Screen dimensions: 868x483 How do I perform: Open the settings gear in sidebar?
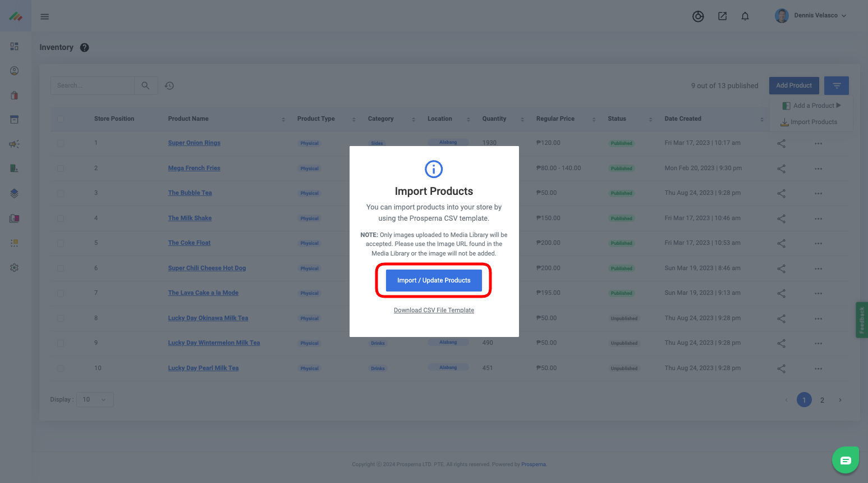point(15,268)
